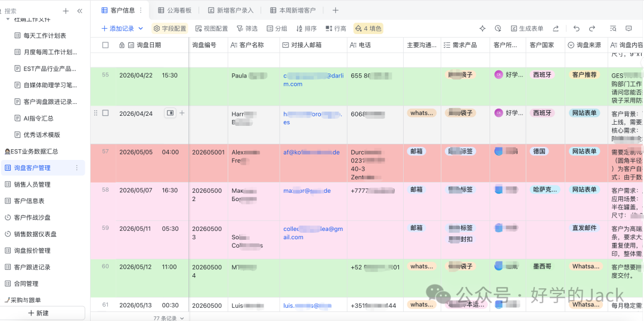This screenshot has width=644, height=321.
Task: Add a new view tab with plus
Action: [x=335, y=10]
